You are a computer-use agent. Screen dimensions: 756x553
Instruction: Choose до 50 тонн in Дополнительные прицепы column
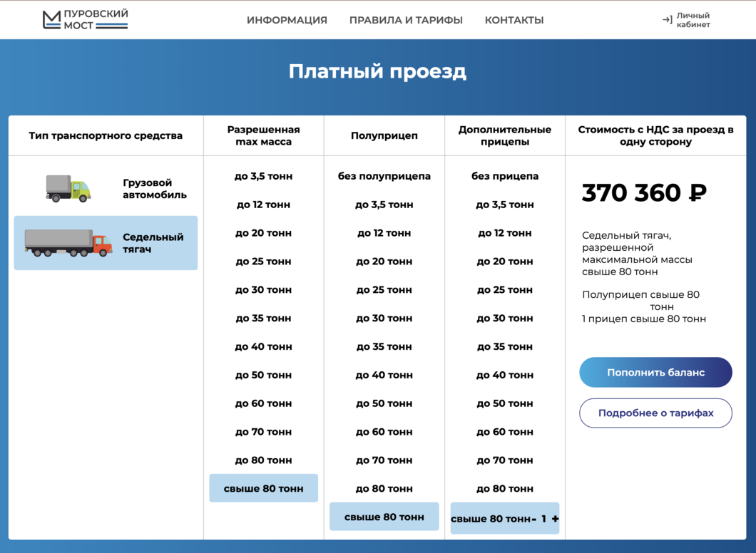(x=505, y=403)
